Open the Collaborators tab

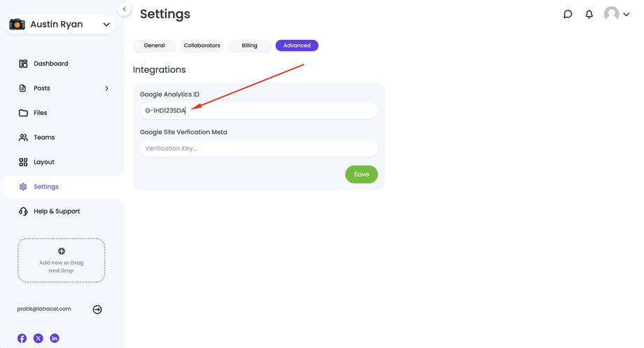[202, 46]
